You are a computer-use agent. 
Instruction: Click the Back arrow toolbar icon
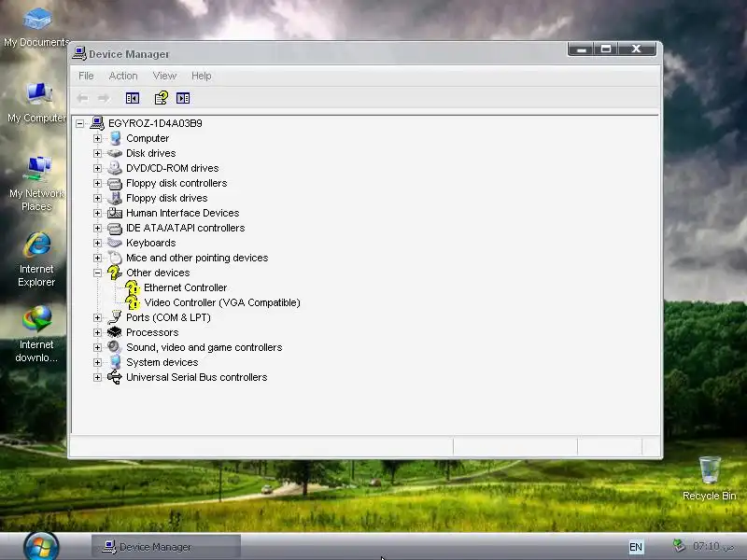click(82, 98)
